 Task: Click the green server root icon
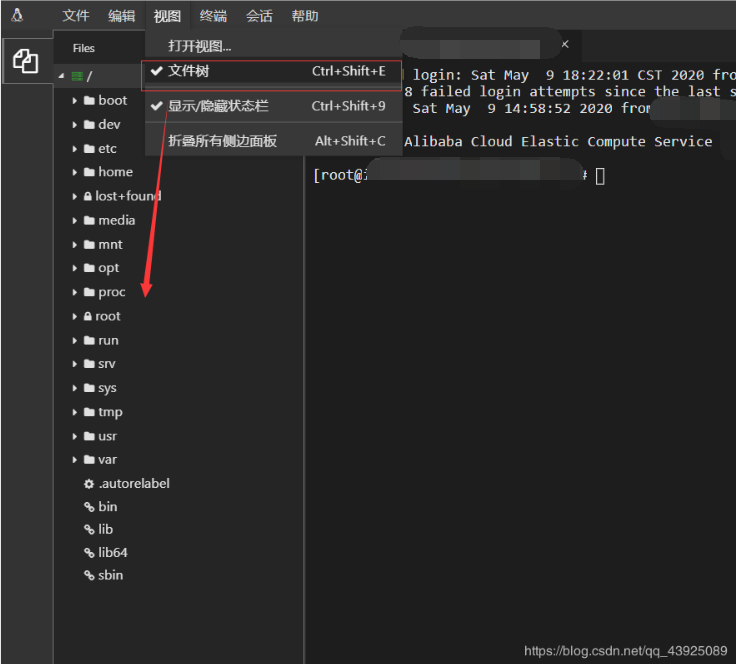click(77, 76)
